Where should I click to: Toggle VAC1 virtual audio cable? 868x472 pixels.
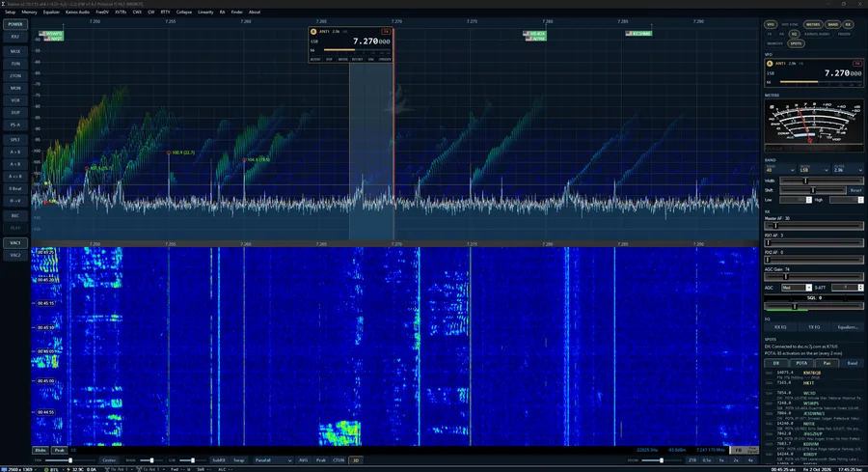15,242
